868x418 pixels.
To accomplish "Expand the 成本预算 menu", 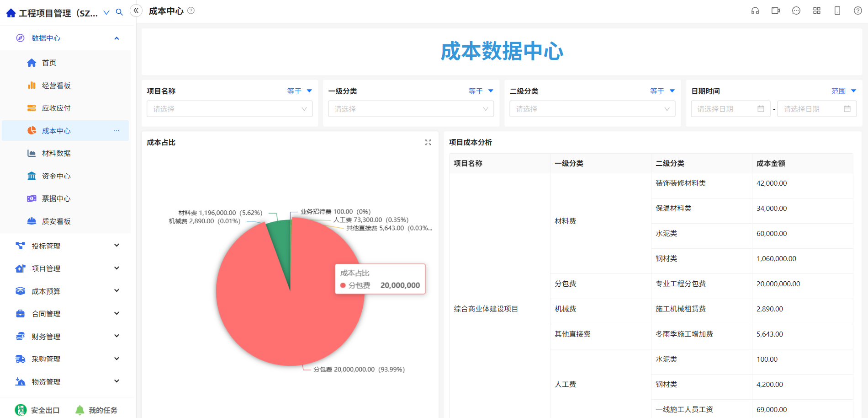I will tap(116, 291).
